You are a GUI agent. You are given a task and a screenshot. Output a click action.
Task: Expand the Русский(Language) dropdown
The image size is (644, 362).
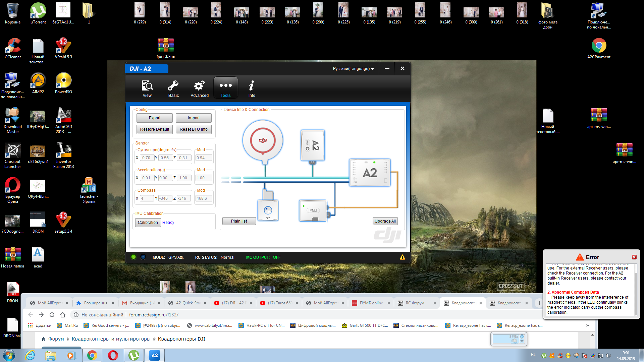click(x=353, y=69)
